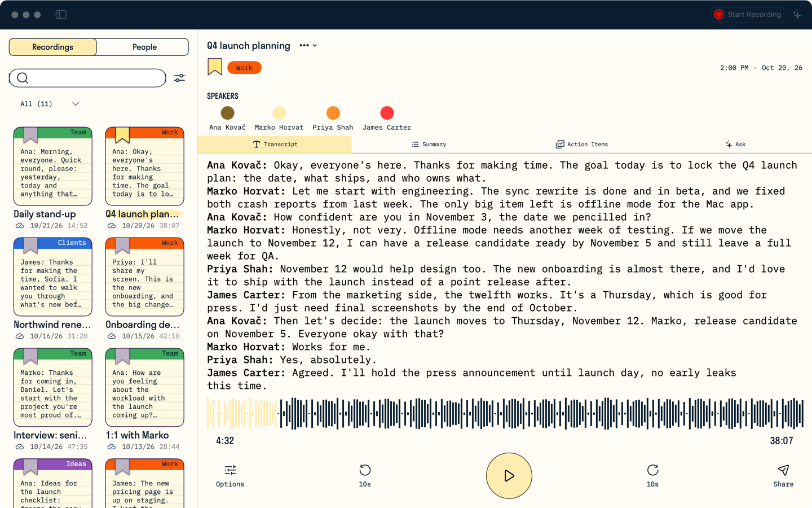Switch to the People tab
This screenshot has height=508, width=812.
click(144, 47)
